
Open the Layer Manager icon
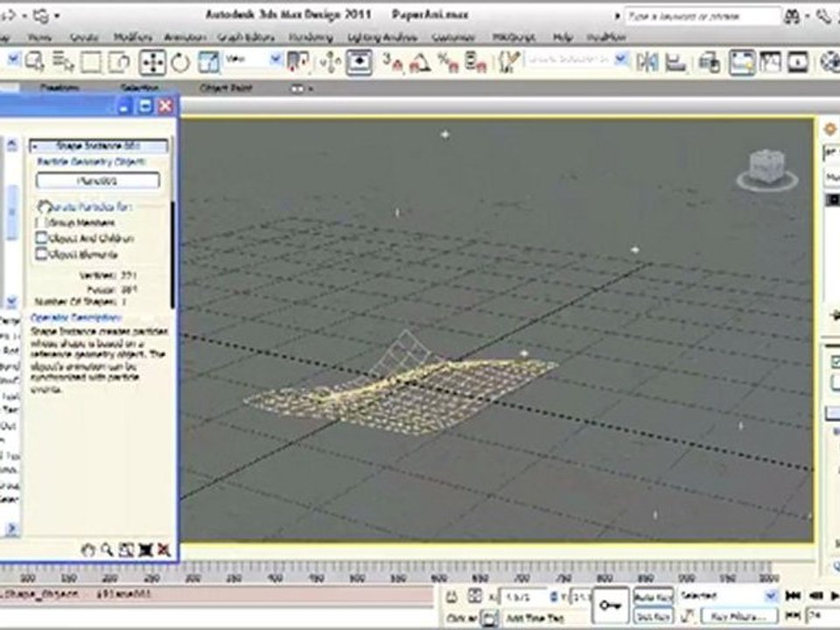click(710, 63)
